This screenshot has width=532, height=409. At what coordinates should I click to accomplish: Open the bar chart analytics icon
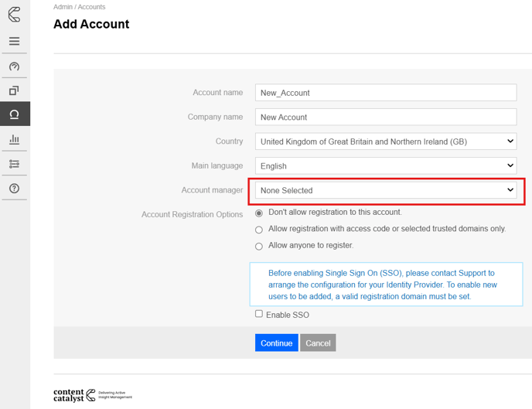click(x=14, y=139)
